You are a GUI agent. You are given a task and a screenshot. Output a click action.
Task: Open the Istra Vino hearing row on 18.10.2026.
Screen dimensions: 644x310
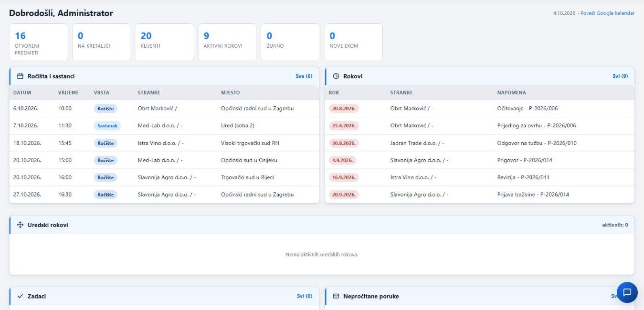[164, 143]
